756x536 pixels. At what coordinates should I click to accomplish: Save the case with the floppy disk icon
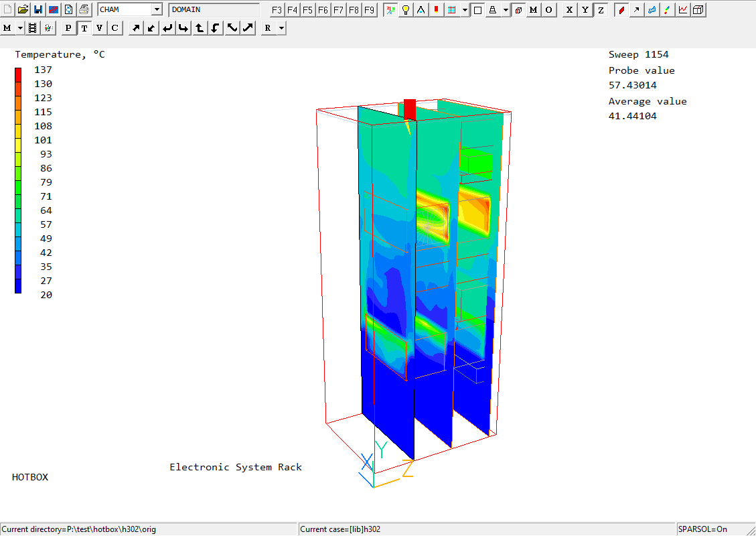coord(38,9)
